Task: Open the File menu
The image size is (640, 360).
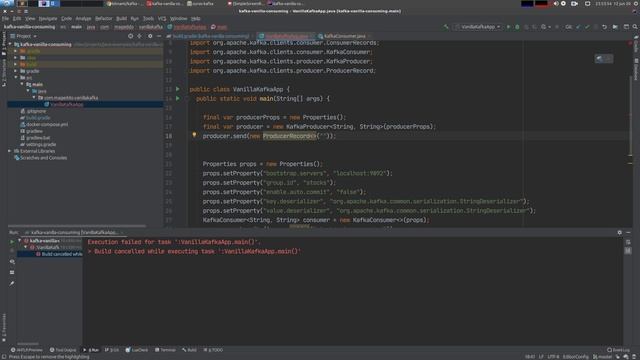Action: click(x=5, y=18)
